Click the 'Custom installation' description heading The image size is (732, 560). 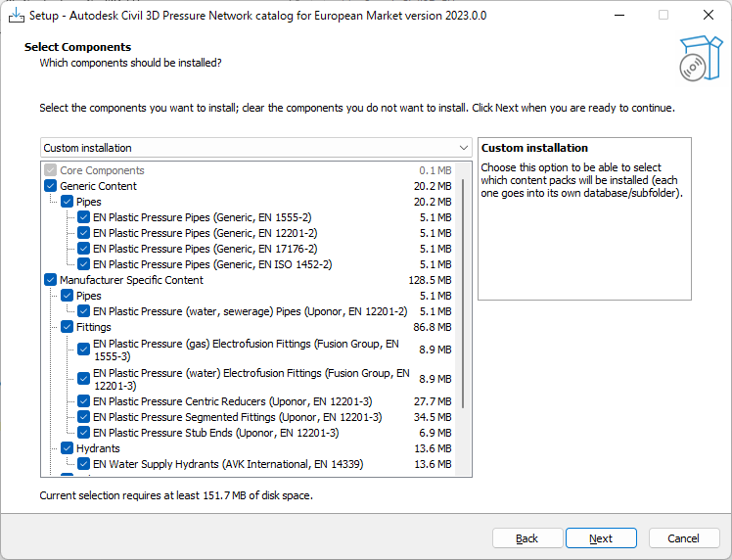pyautogui.click(x=534, y=148)
